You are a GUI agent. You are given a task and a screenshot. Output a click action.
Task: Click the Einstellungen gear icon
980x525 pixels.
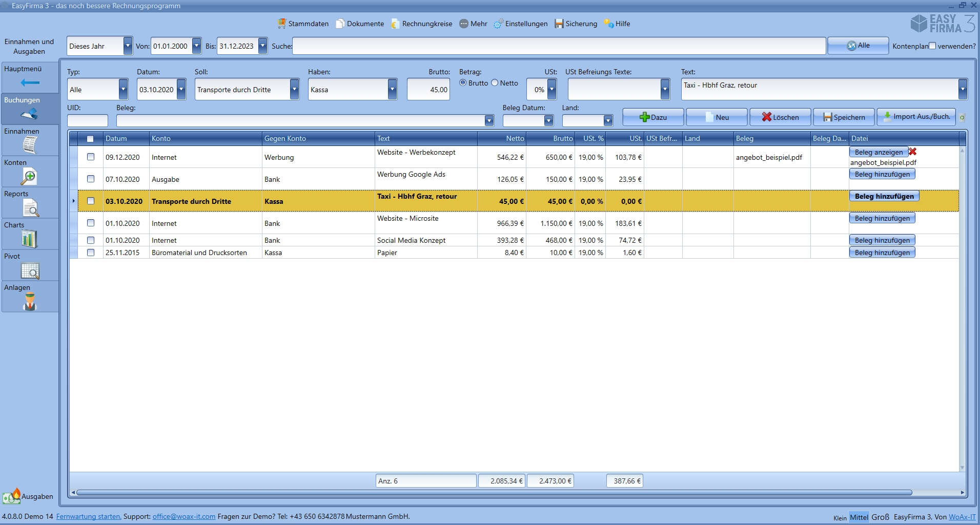(498, 24)
